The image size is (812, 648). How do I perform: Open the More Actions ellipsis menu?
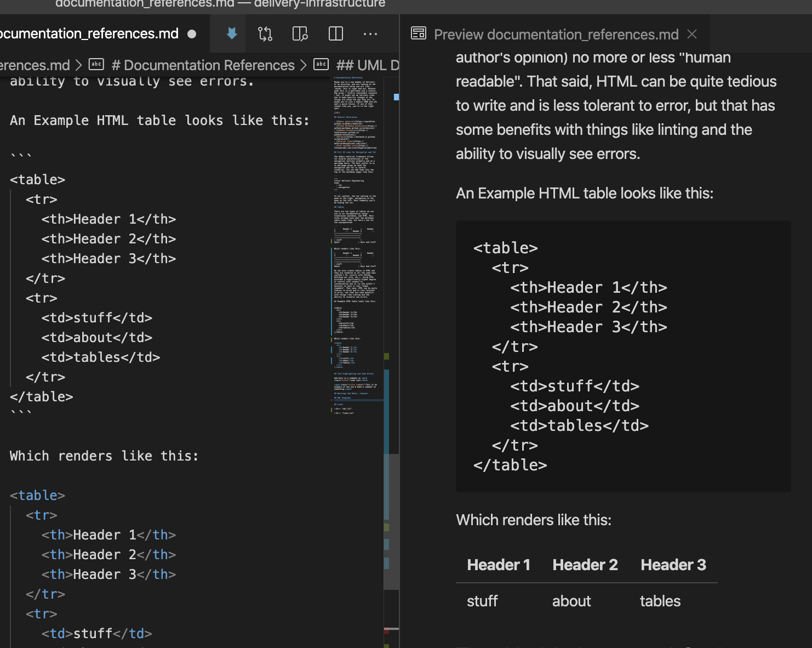370,34
